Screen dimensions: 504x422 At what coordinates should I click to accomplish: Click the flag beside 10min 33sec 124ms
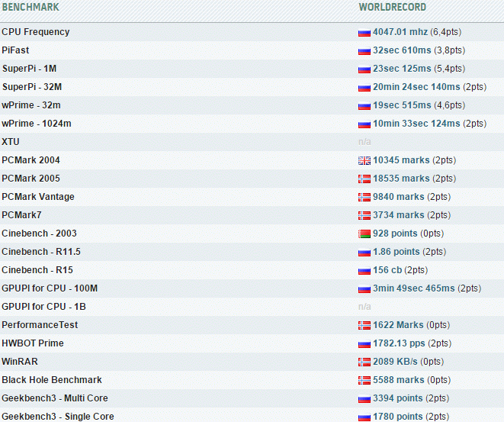pos(364,124)
